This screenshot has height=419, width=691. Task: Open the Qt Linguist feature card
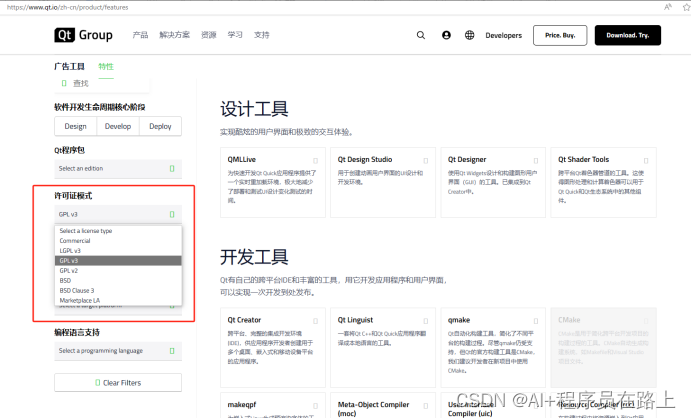(x=383, y=348)
